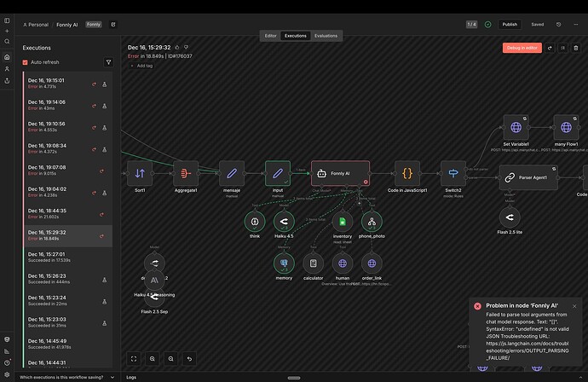Select the Switch2 node
The height and width of the screenshot is (382, 588).
453,173
